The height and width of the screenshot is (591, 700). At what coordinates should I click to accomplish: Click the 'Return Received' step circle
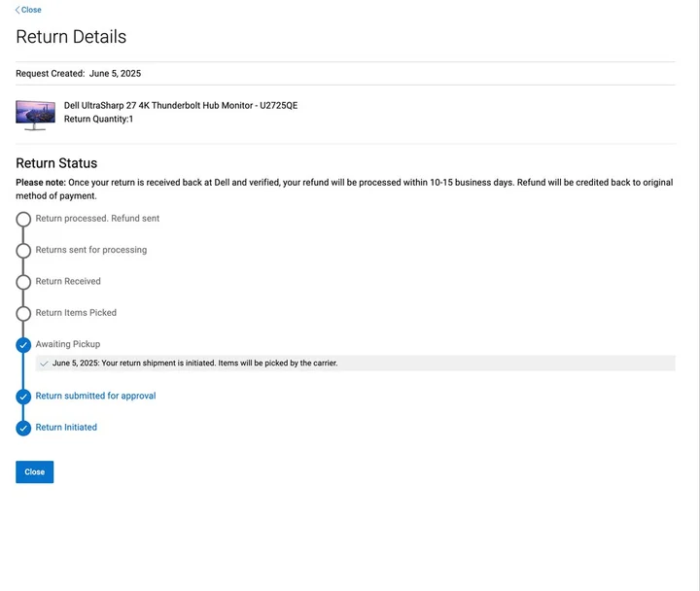click(x=23, y=282)
